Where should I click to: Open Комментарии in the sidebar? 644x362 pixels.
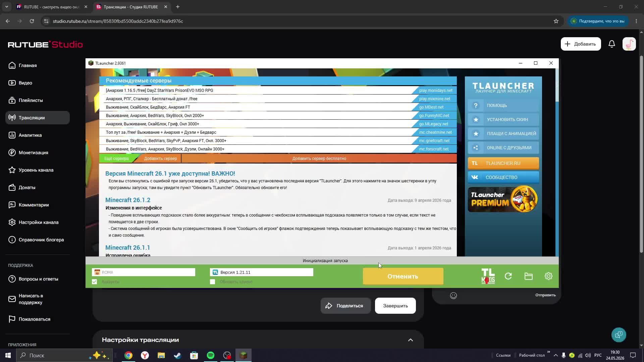coord(38,205)
